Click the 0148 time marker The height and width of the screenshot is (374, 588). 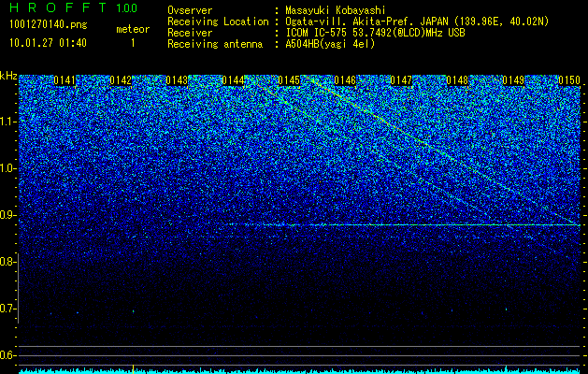coord(457,80)
